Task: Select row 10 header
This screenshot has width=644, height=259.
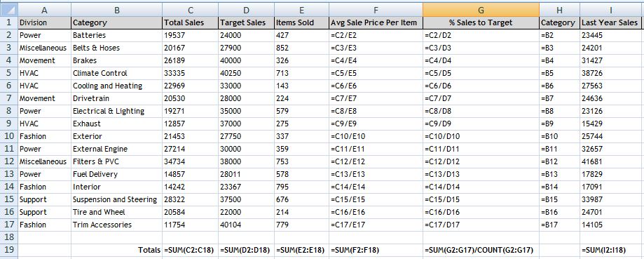Action: point(9,136)
